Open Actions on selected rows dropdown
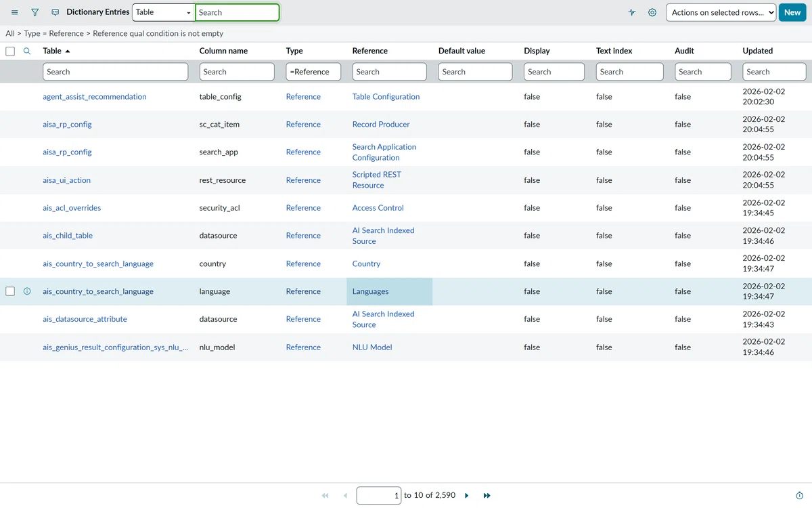The image size is (812, 508). pos(721,12)
